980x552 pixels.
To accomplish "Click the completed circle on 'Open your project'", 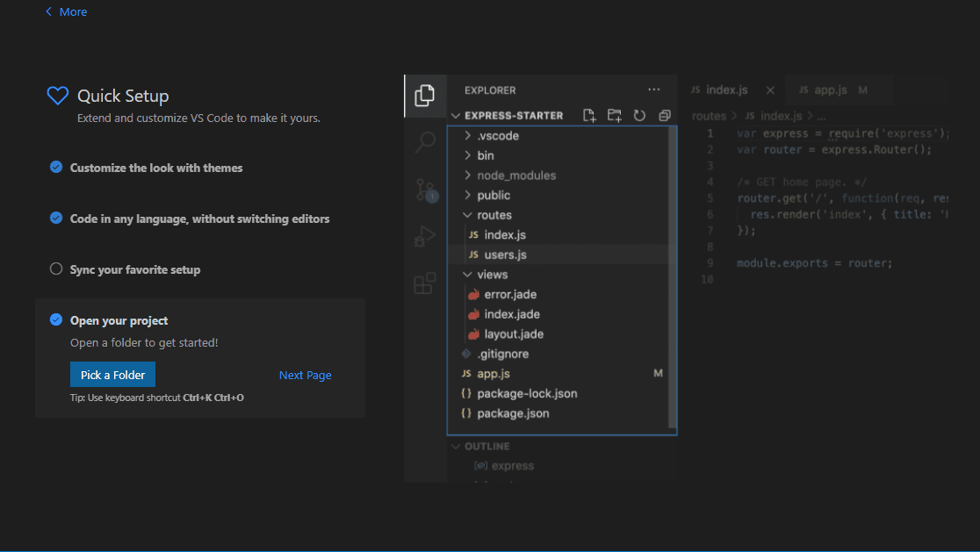I will click(x=54, y=319).
